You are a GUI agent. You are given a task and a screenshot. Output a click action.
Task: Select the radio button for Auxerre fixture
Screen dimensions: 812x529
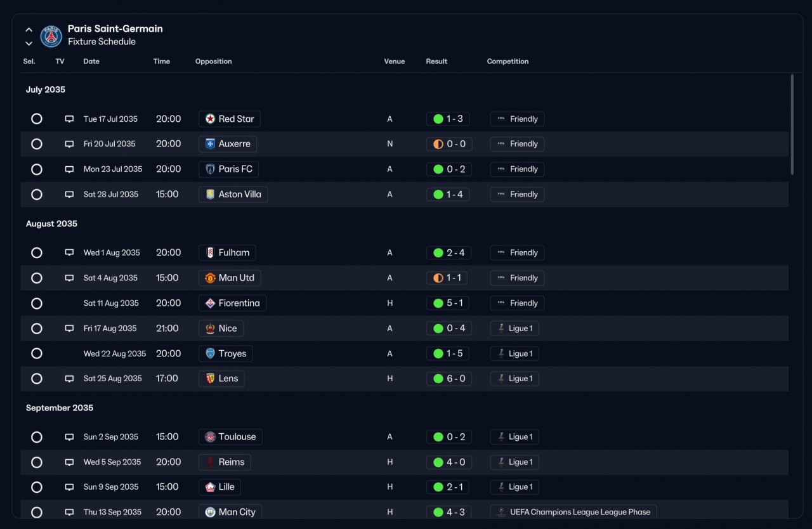(x=37, y=144)
